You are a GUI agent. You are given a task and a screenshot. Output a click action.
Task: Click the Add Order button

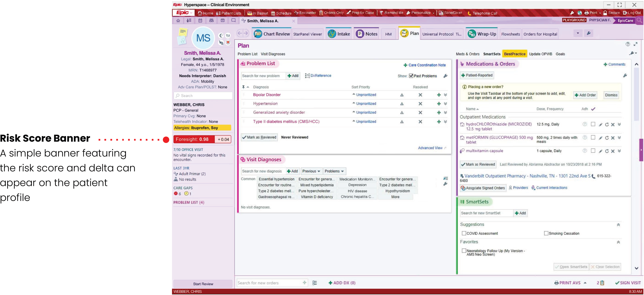click(585, 95)
